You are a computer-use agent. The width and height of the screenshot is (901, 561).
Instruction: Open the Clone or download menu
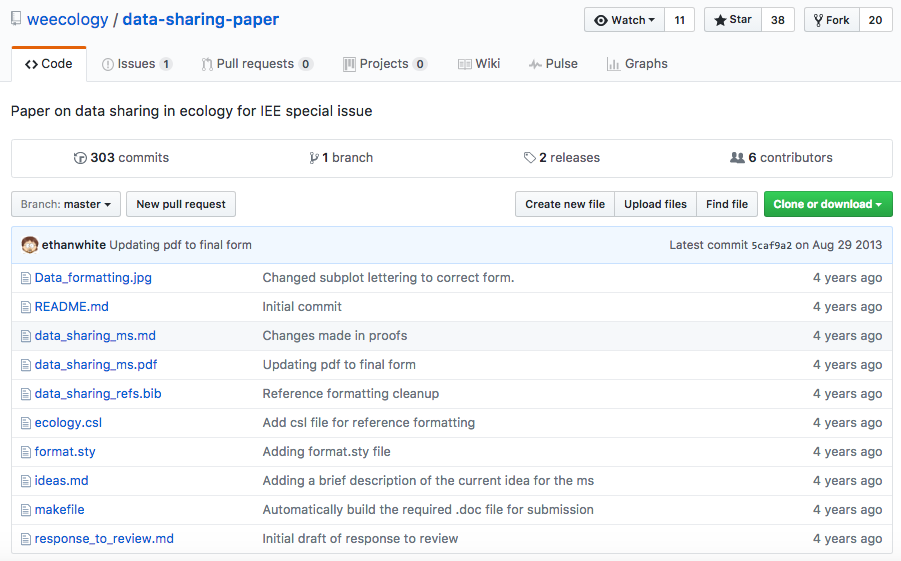click(x=827, y=204)
